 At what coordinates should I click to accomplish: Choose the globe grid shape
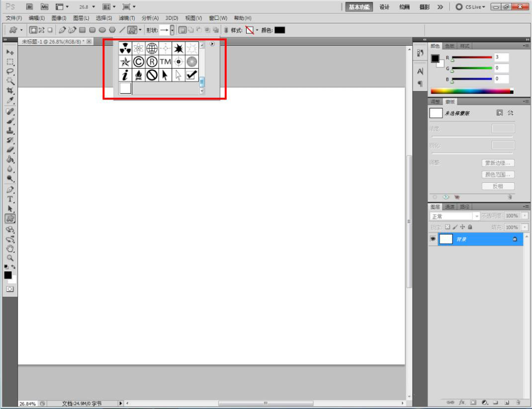click(152, 48)
